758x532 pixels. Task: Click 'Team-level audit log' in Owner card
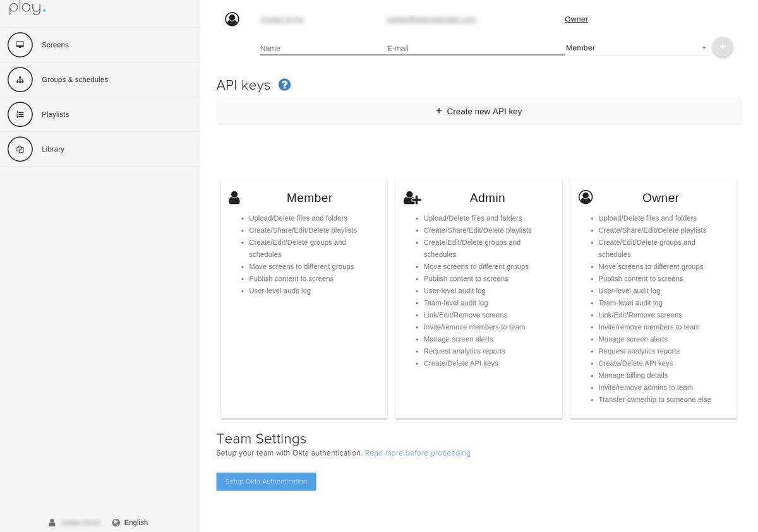tap(630, 303)
